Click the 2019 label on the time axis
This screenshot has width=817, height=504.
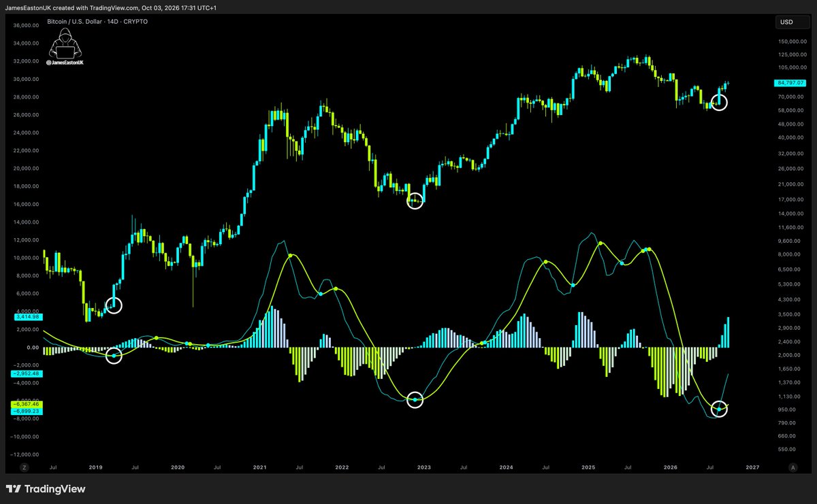click(x=95, y=467)
